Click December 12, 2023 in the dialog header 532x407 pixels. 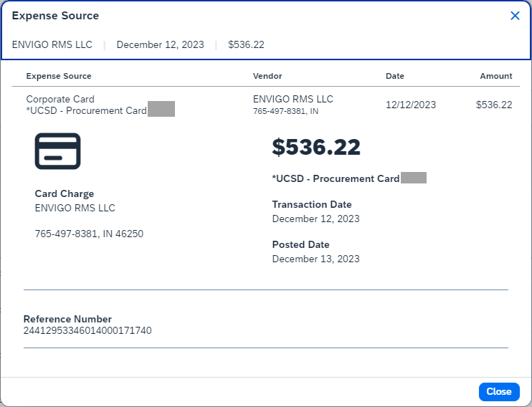(x=160, y=44)
